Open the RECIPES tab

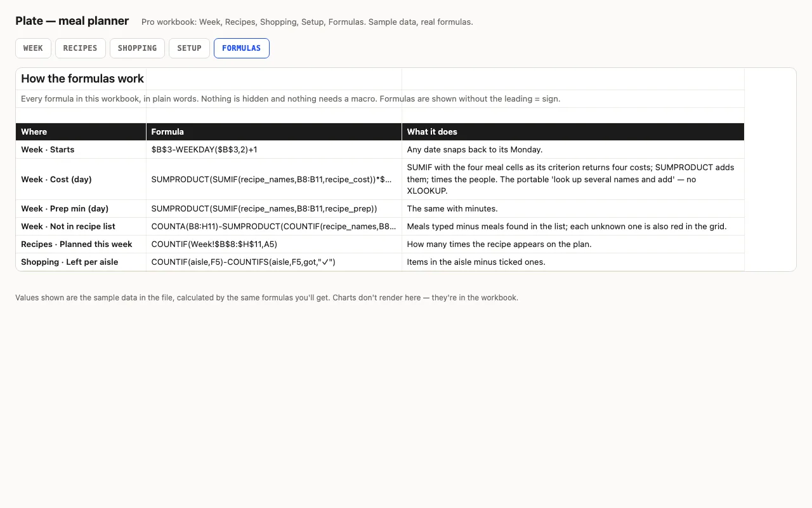[81, 48]
